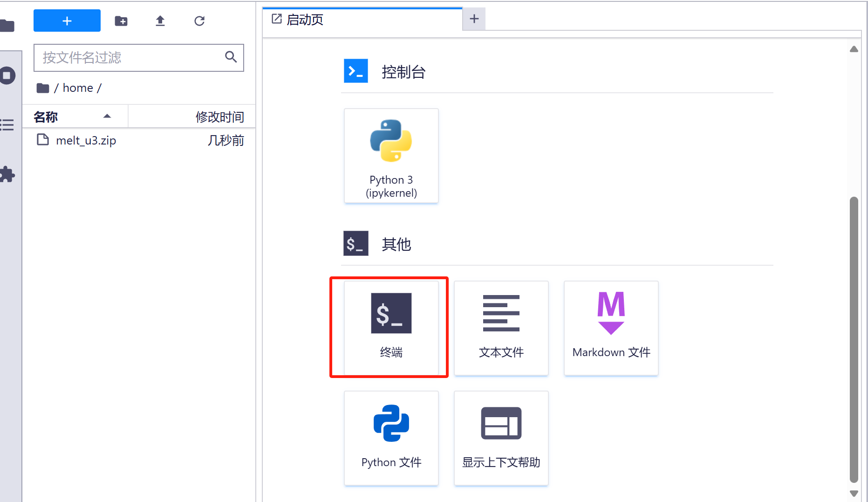Click the blue new launcher plus button
The image size is (868, 502).
[x=67, y=21]
